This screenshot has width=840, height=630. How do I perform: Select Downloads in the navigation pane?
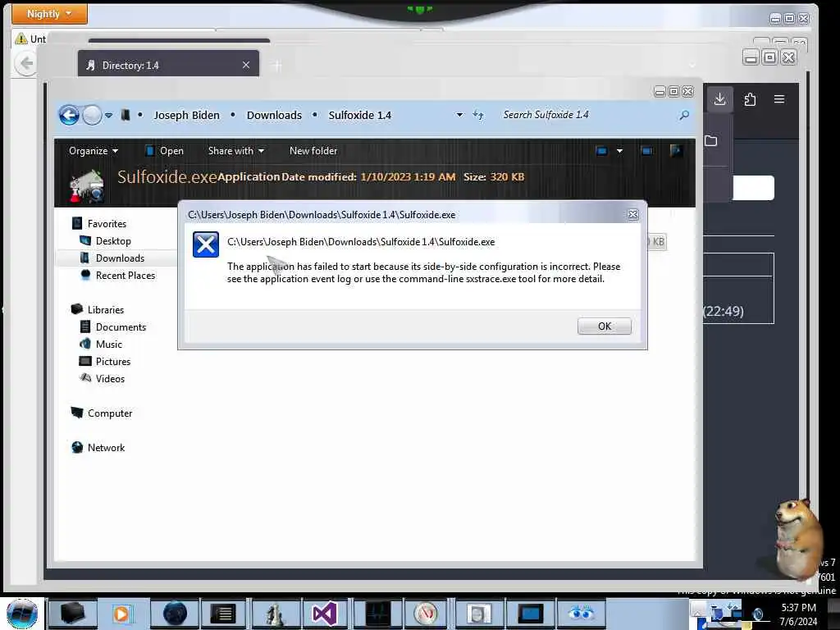click(x=120, y=258)
